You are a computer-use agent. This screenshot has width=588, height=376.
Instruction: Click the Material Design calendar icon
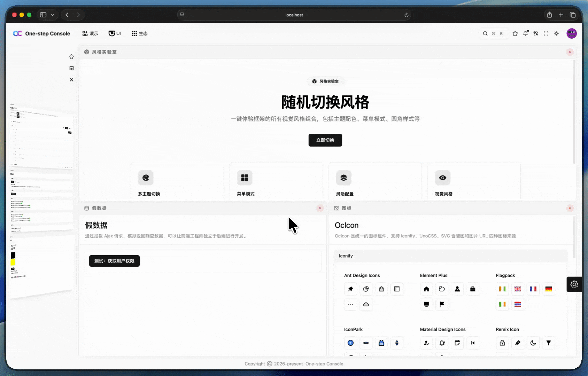pyautogui.click(x=457, y=343)
